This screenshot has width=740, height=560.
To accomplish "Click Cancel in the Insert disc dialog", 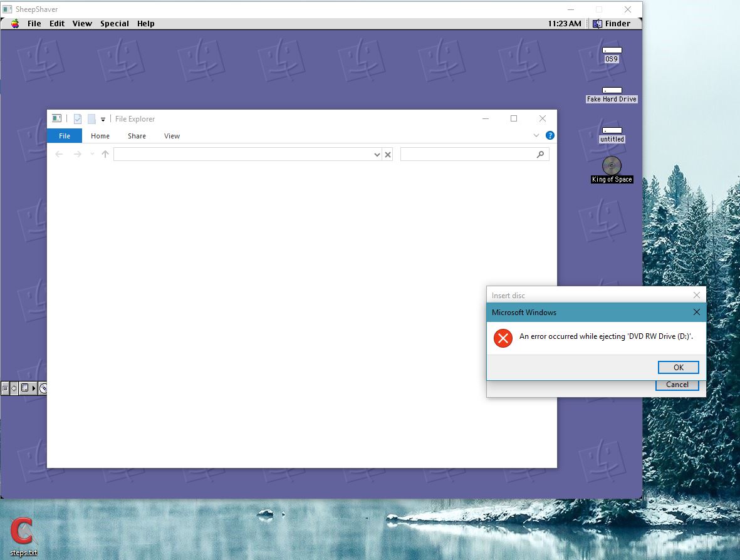I will 677,385.
